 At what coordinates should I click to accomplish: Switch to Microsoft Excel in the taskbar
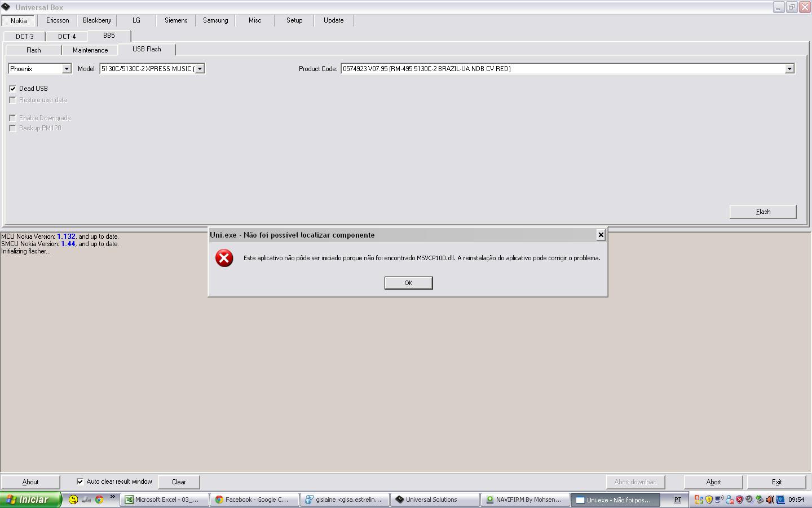click(164, 500)
